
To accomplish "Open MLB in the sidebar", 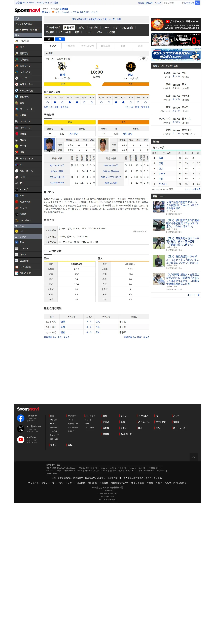I will 28,47.
